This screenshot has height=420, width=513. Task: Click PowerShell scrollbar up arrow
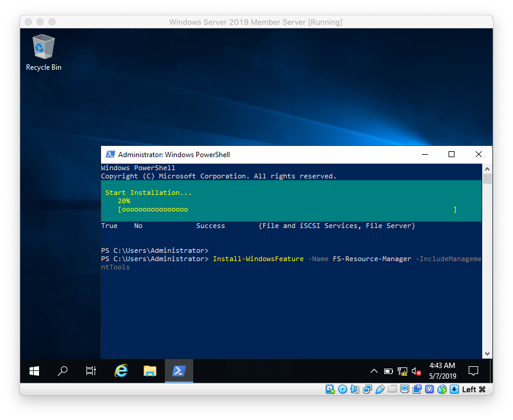pyautogui.click(x=487, y=169)
